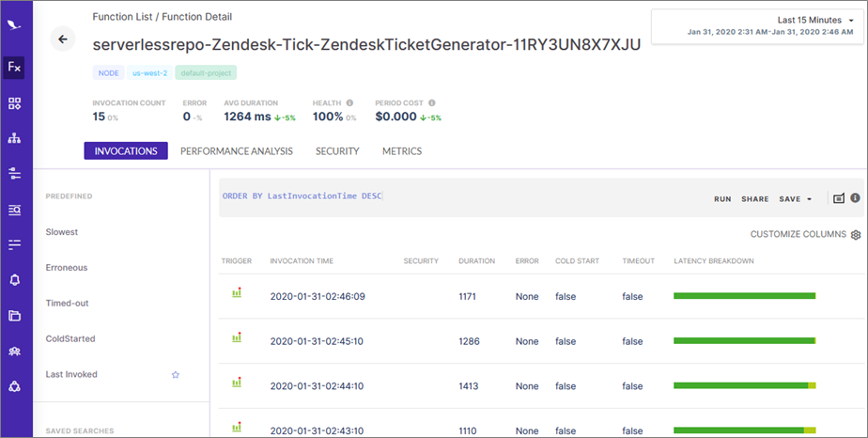Open the alerts bell sidebar icon

click(14, 280)
